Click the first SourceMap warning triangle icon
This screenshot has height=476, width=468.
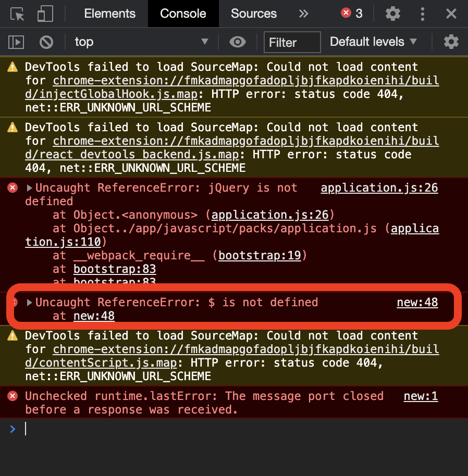13,67
